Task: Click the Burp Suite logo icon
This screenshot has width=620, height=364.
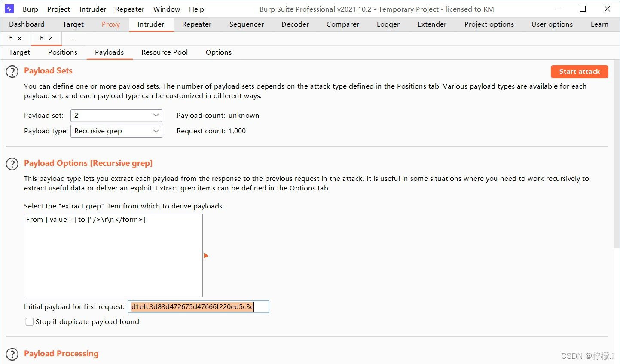Action: [9, 9]
